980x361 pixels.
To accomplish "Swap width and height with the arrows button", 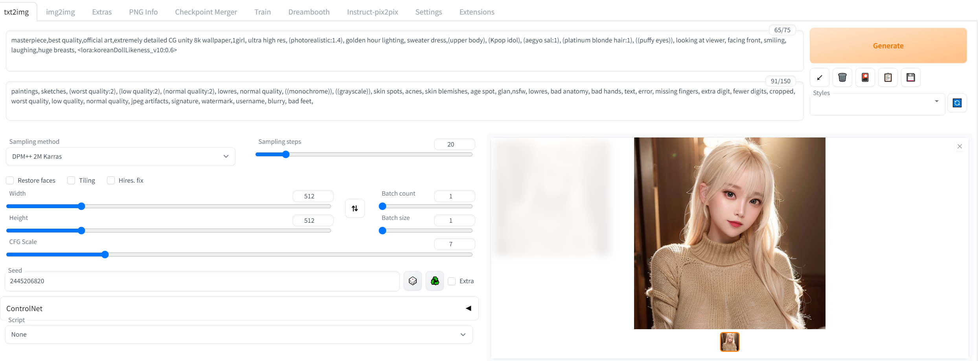I will (355, 208).
